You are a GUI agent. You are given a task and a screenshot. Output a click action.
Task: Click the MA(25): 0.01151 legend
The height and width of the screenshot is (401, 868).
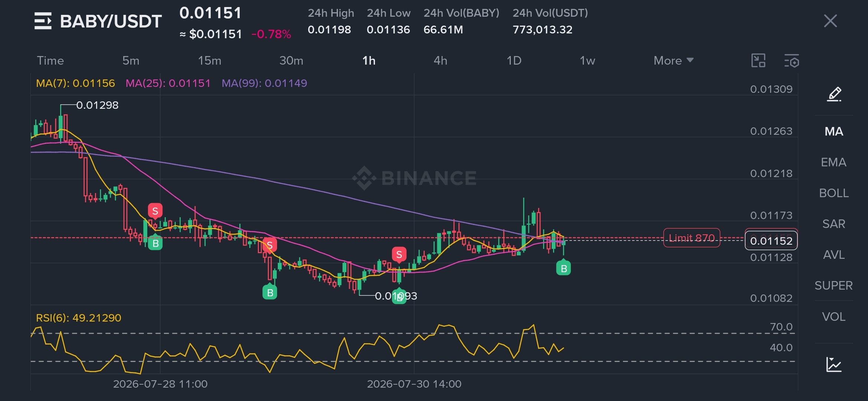click(168, 83)
